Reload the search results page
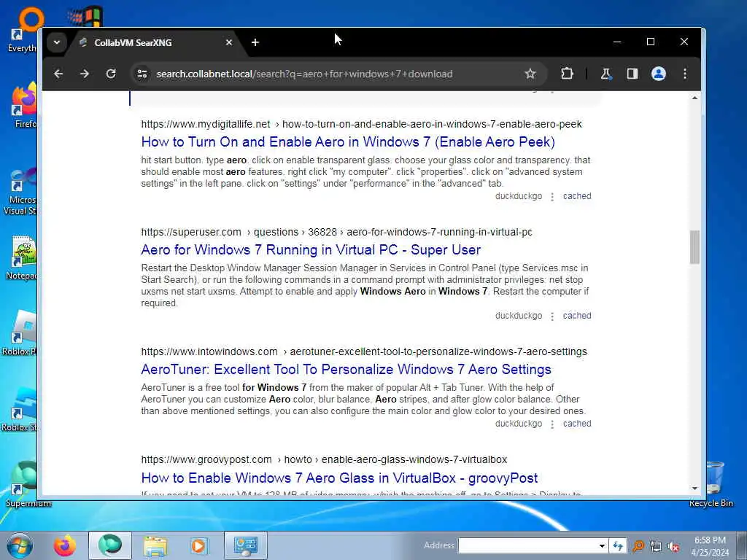Image resolution: width=747 pixels, height=560 pixels. click(111, 74)
